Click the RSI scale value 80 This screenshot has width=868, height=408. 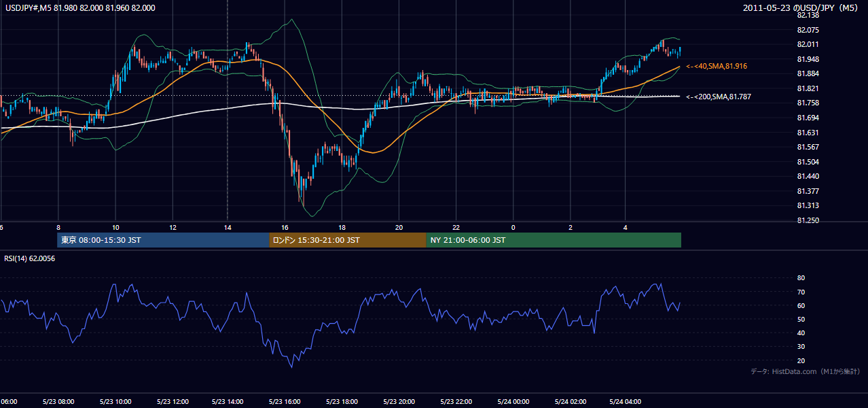click(x=801, y=278)
